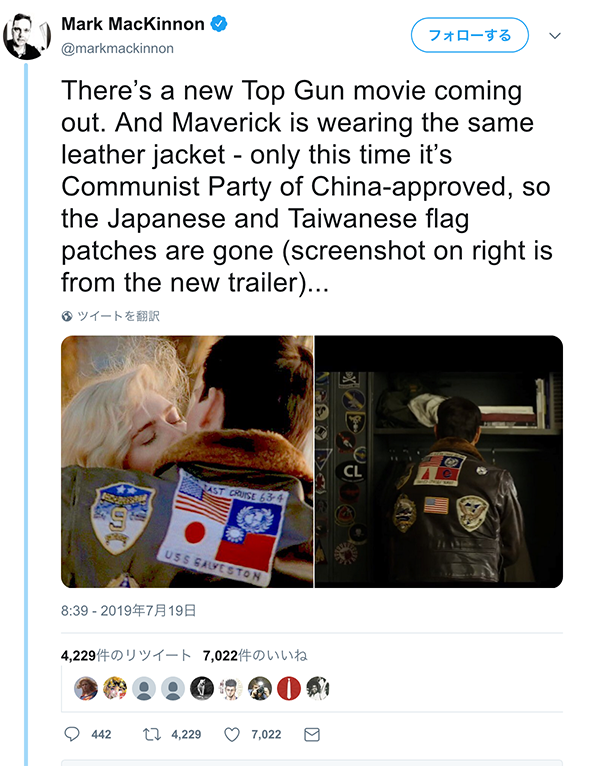Click the blue verified badge
This screenshot has height=766, width=590.
[x=218, y=23]
